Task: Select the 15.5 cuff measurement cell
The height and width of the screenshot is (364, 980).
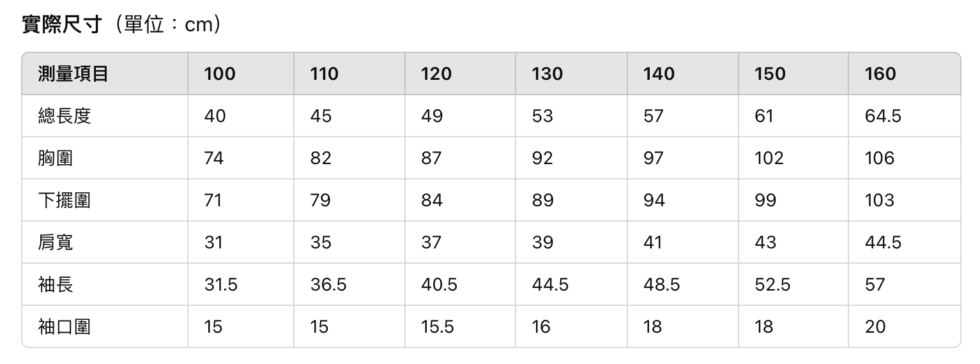Action: click(x=438, y=326)
